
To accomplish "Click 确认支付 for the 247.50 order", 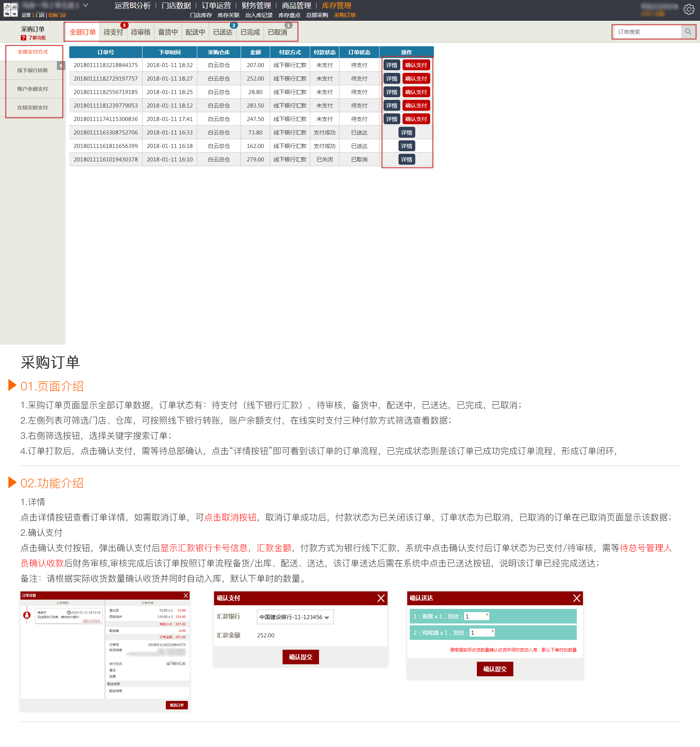I will pos(416,119).
